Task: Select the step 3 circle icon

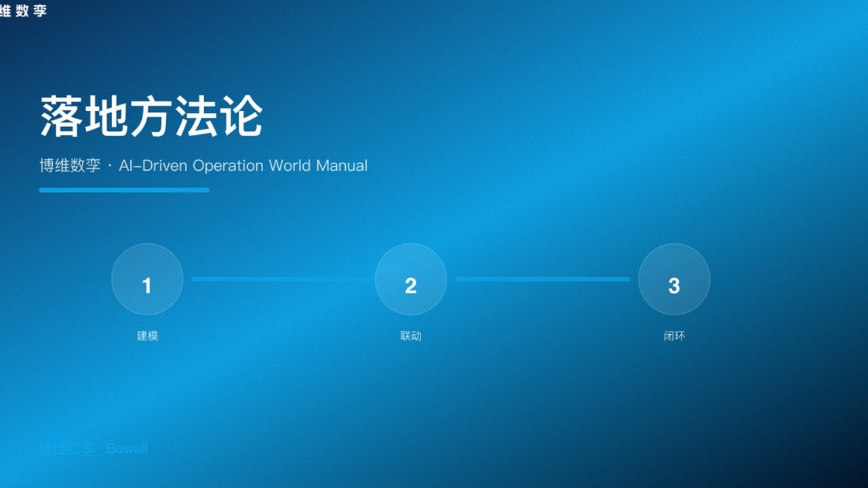Action: pos(673,279)
